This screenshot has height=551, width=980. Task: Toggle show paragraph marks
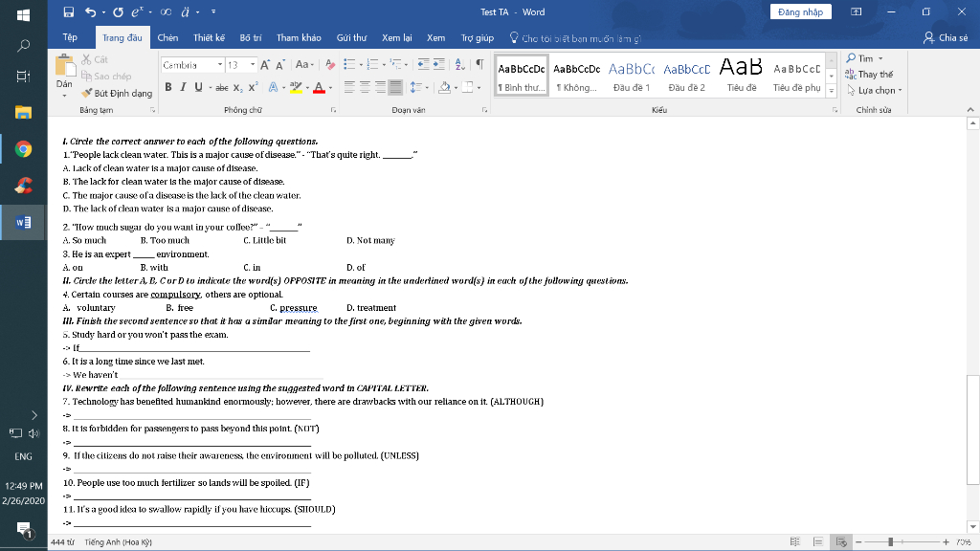(x=480, y=64)
